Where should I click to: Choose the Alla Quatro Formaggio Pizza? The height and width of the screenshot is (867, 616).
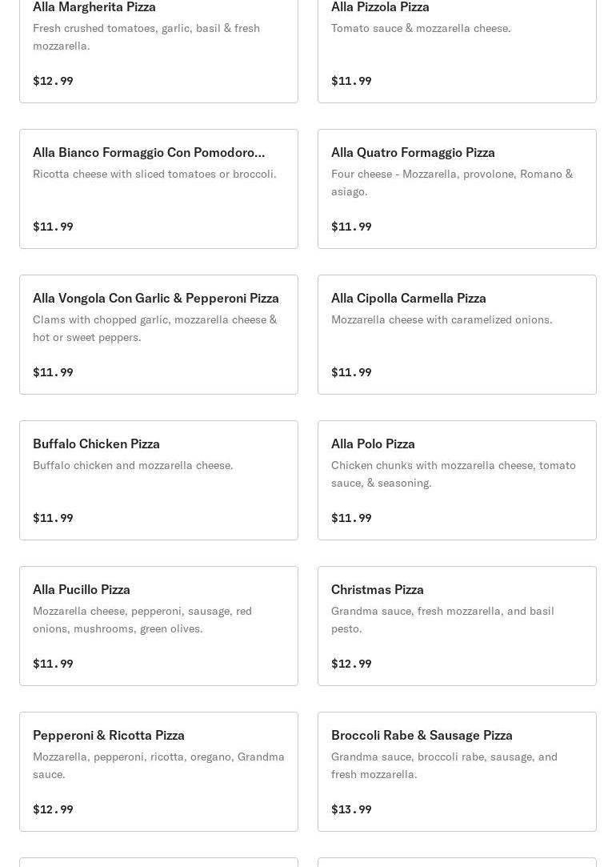tap(413, 152)
